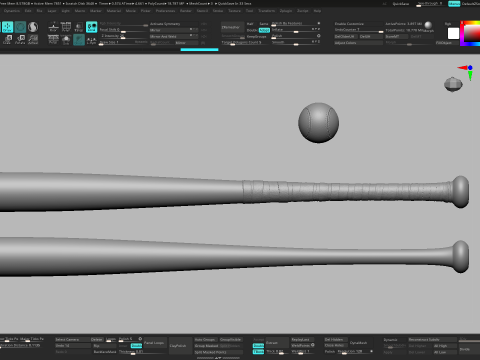The image size is (480, 360).
Task: Open the Material menu
Action: 114,11
